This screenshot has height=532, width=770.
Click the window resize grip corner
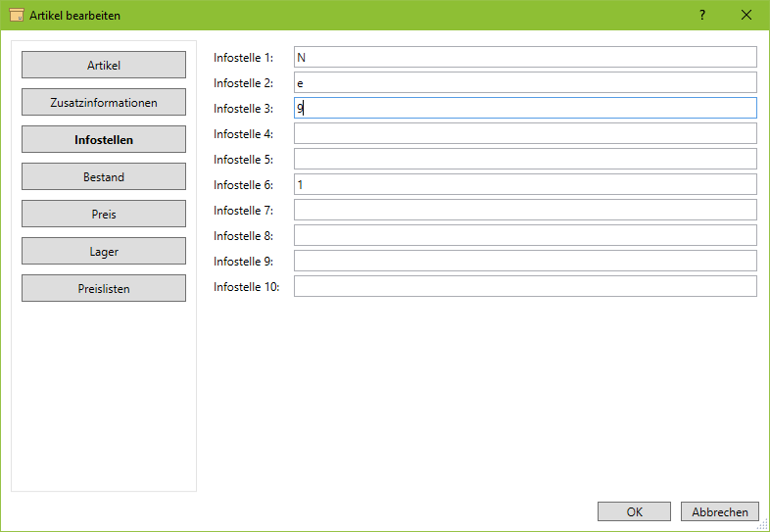click(763, 525)
